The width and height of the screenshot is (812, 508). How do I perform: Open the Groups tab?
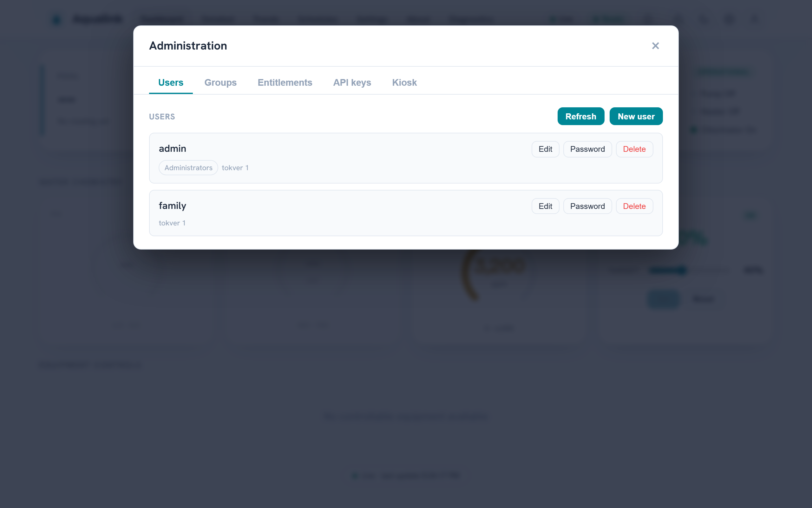tap(220, 82)
